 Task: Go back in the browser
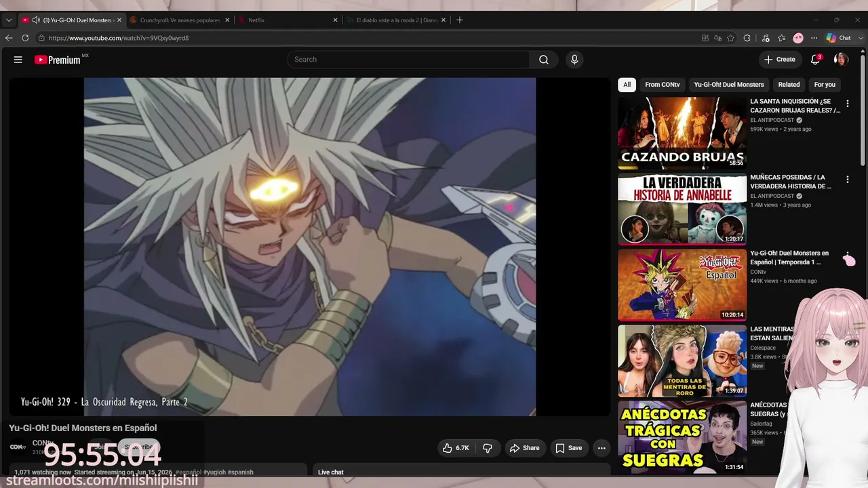[9, 38]
